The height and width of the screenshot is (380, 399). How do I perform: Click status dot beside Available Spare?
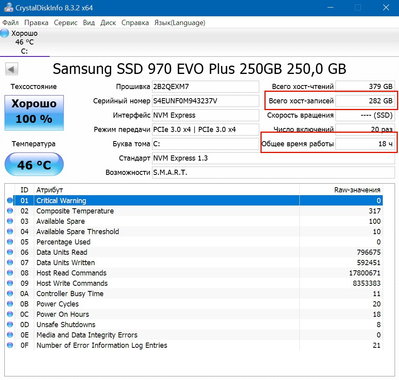click(10, 221)
